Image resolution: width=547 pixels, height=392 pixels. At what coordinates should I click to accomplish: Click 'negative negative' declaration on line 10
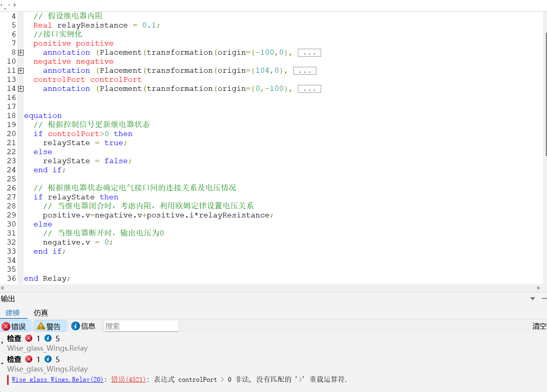coord(74,61)
